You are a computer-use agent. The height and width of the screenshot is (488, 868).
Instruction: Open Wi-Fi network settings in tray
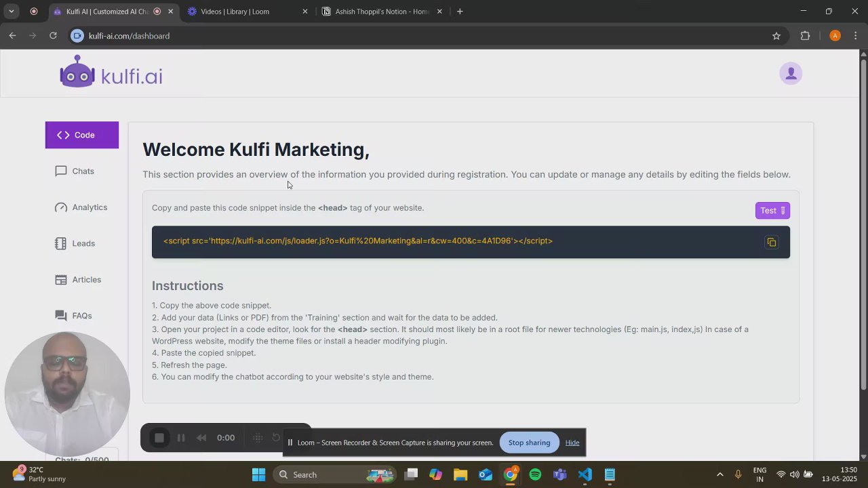coord(781,474)
